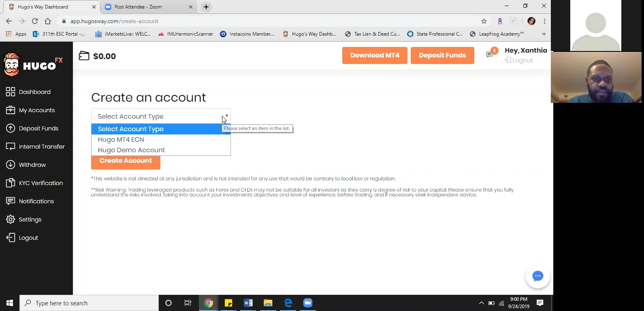644x311 pixels.
Task: Select Hugo Demo Account option
Action: click(161, 150)
